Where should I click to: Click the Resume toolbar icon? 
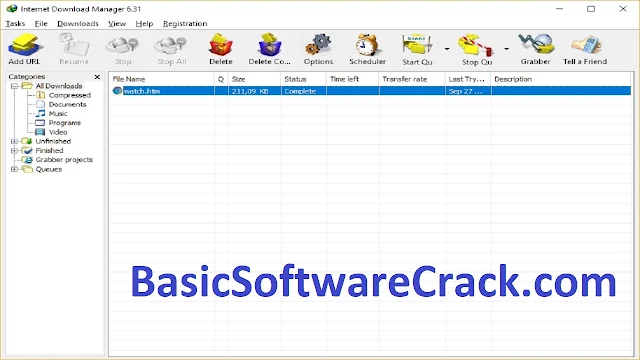[x=73, y=45]
